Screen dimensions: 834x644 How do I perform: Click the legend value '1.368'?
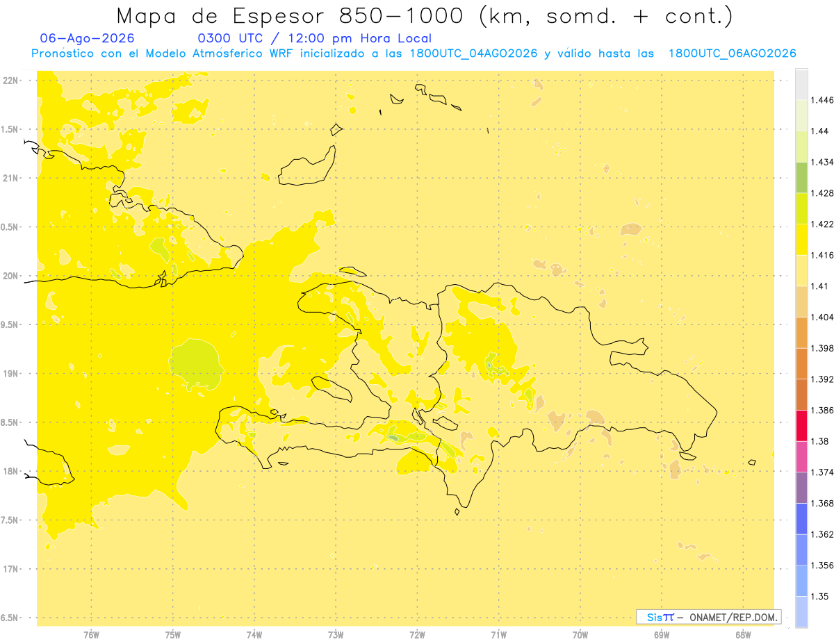pyautogui.click(x=823, y=503)
